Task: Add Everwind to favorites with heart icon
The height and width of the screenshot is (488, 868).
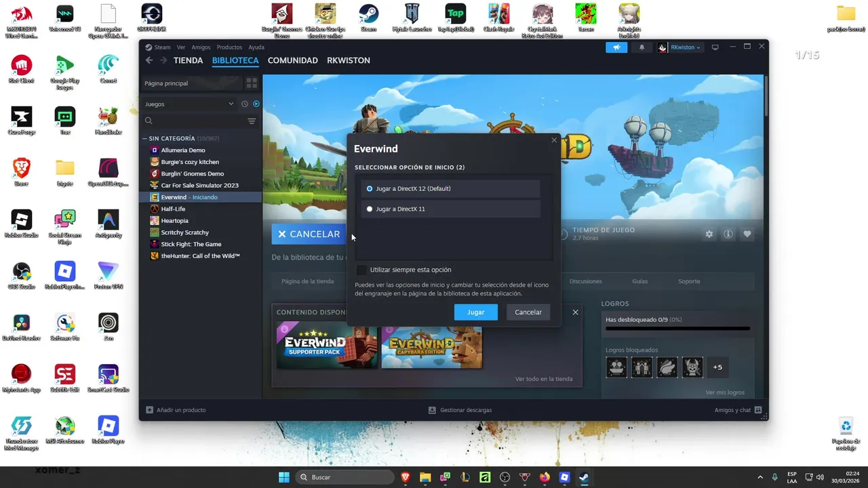Action: (747, 234)
